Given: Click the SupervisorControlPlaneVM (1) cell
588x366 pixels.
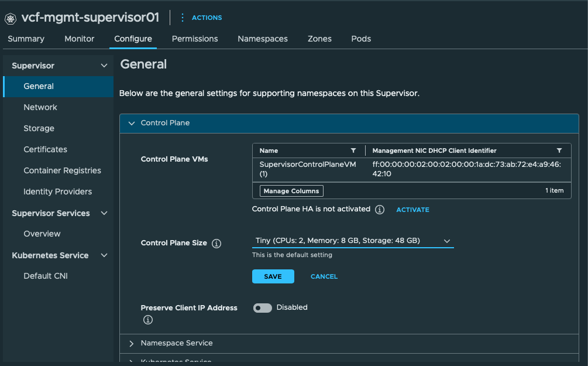Looking at the screenshot, I should coord(308,169).
